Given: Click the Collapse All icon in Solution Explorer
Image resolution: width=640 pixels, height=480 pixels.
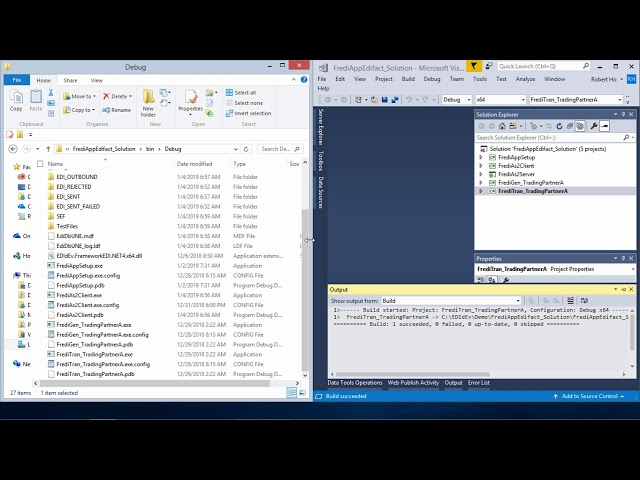Looking at the screenshot, I should click(x=569, y=126).
